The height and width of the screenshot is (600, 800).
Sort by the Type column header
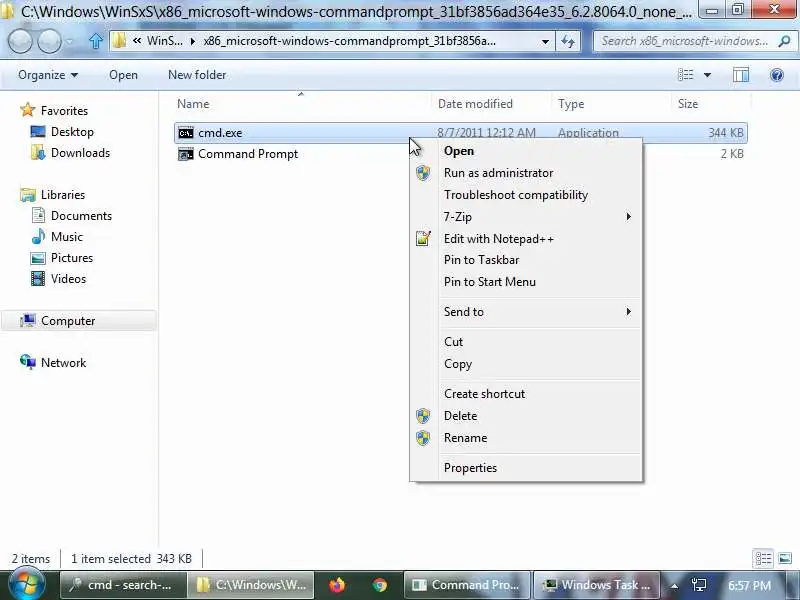[612, 104]
